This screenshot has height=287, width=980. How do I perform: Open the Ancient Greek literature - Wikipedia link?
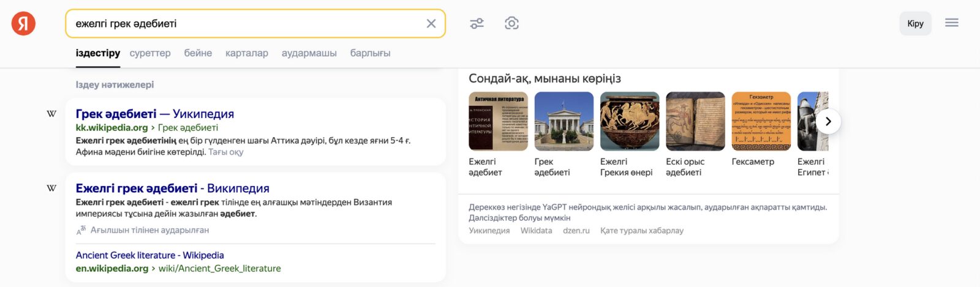click(149, 255)
